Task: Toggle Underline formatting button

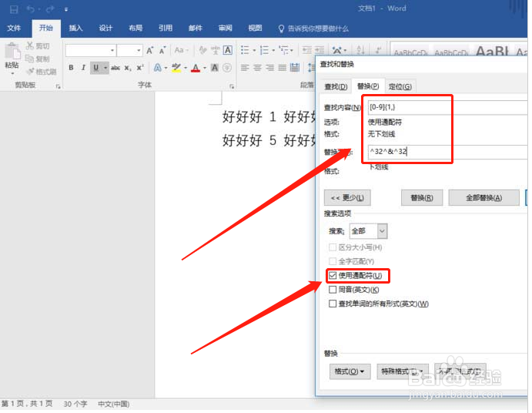Action: (96, 68)
